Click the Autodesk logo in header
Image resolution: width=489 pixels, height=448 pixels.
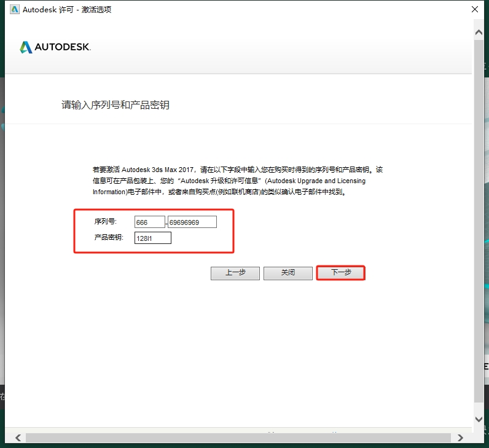pos(55,47)
